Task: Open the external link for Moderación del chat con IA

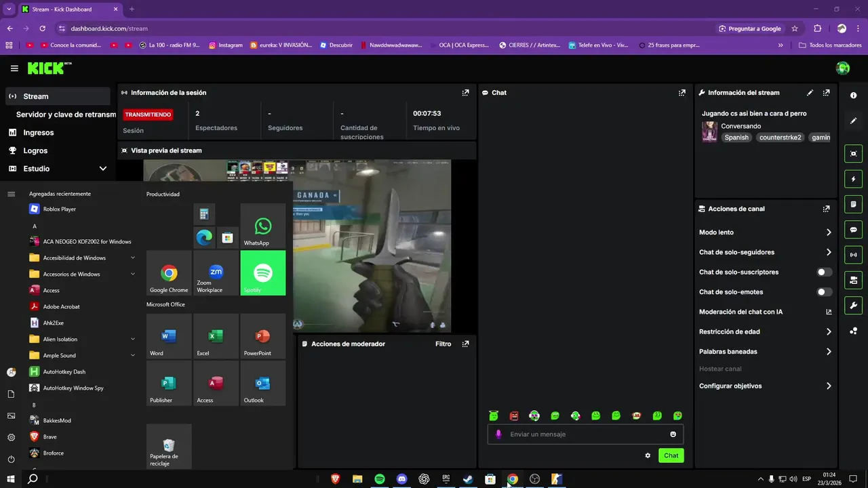Action: [829, 312]
